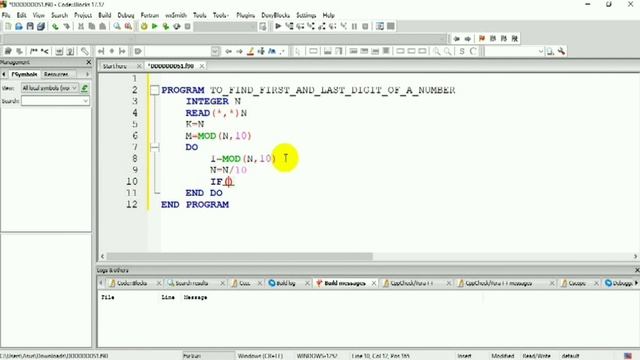
Task: Close the Management panel
Action: (89, 62)
